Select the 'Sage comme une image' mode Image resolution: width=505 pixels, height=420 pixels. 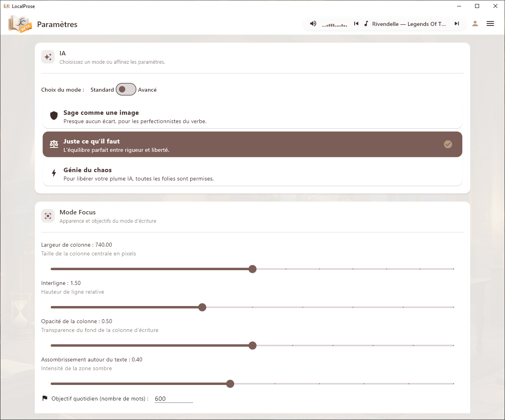pyautogui.click(x=252, y=117)
